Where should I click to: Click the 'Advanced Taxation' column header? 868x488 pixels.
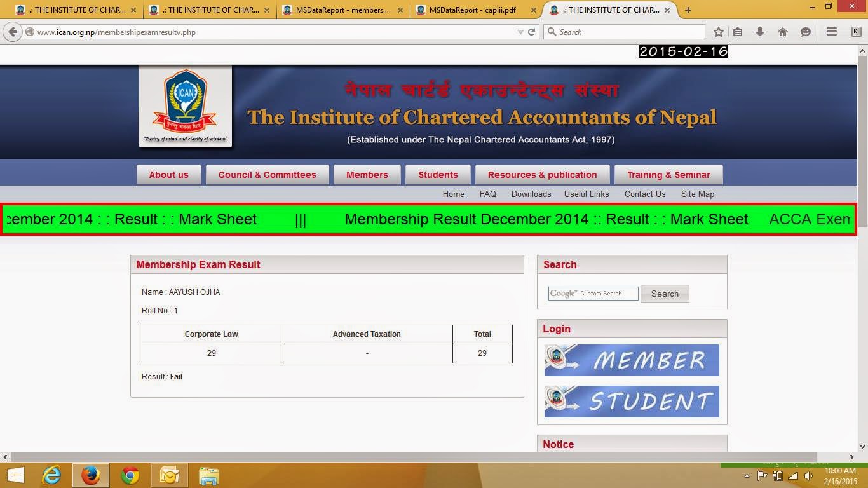pos(367,334)
